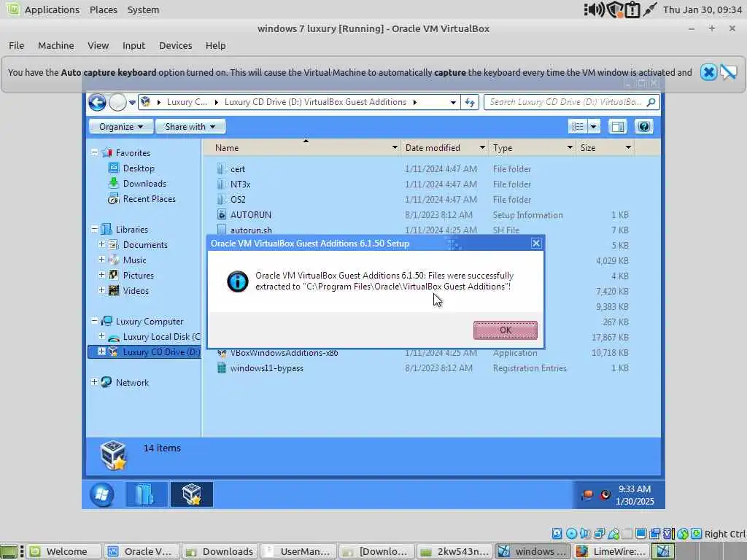This screenshot has height=560, width=747.
Task: Open the view options dropdown arrow
Action: 594,127
